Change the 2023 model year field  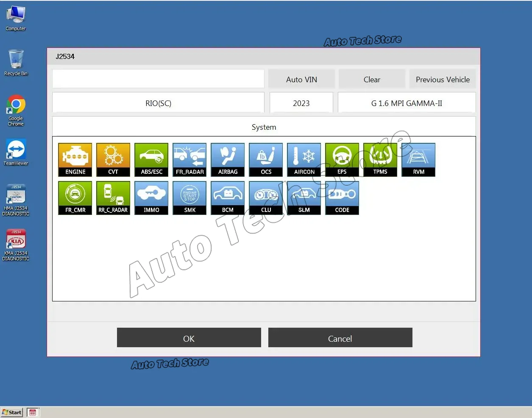pos(301,103)
